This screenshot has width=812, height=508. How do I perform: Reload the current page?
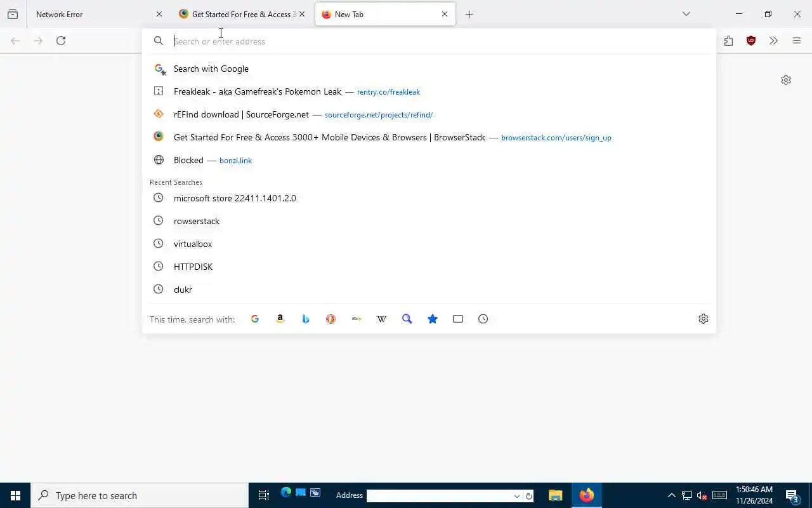(x=61, y=41)
